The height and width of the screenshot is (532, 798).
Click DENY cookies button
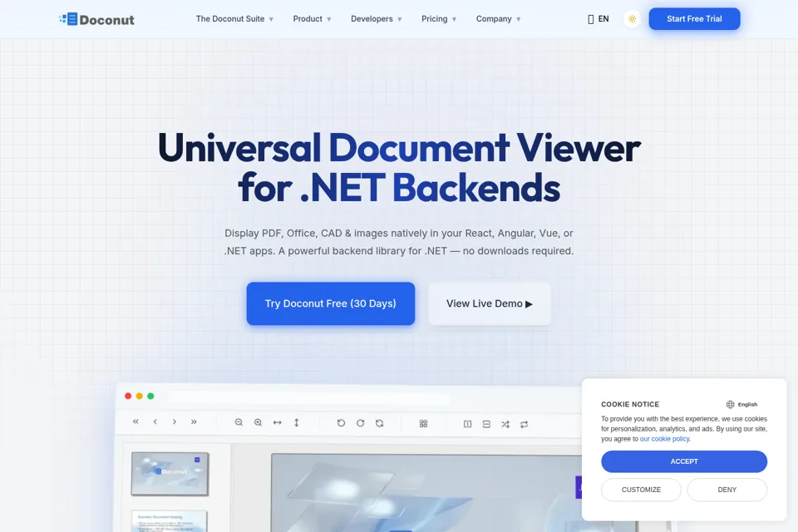pos(727,490)
